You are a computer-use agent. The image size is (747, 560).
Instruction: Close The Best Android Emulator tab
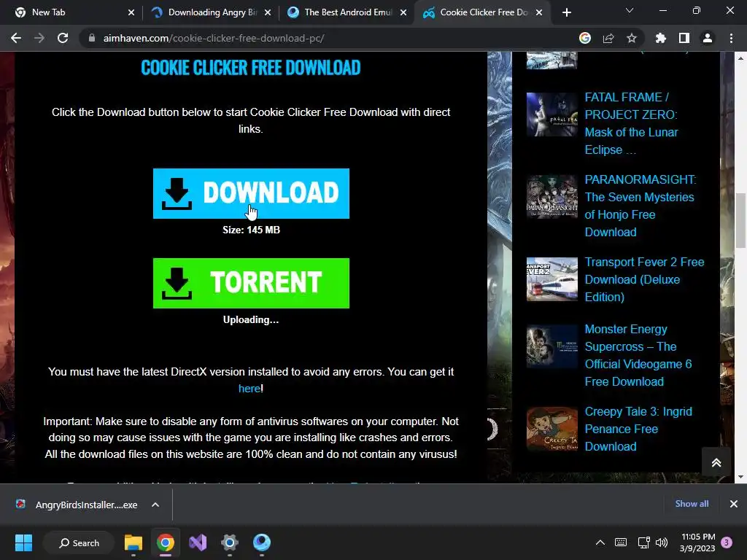coord(403,12)
